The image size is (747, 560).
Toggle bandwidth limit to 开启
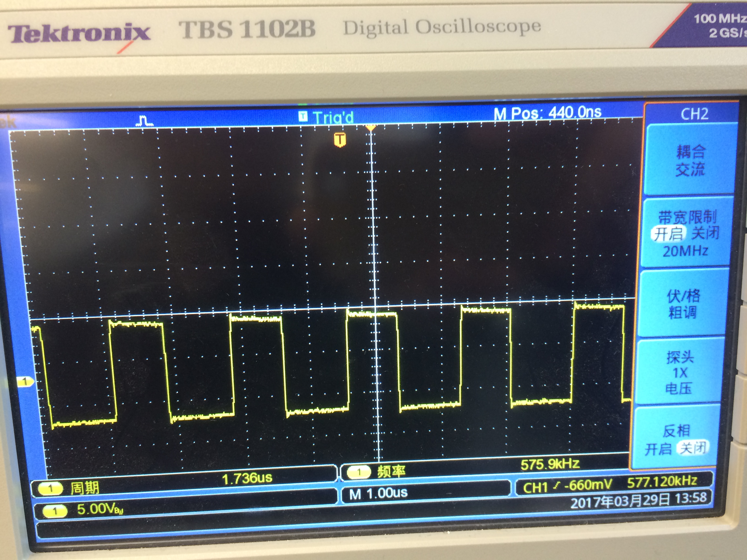669,234
